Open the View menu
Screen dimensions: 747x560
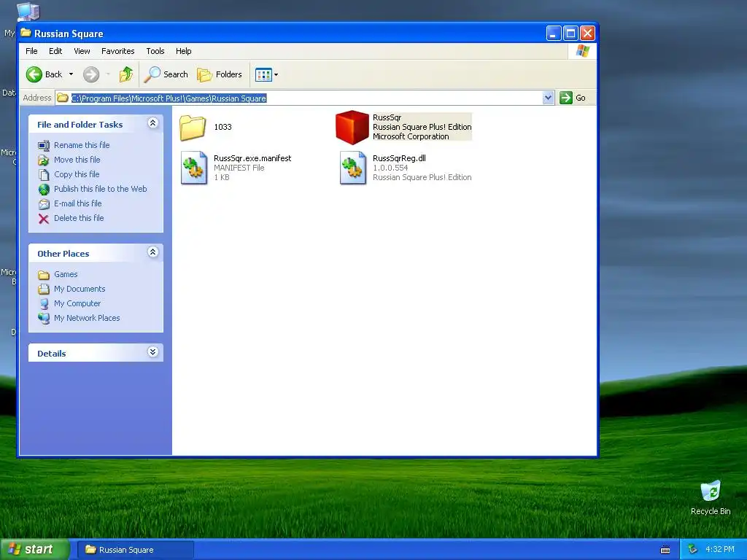(x=82, y=51)
